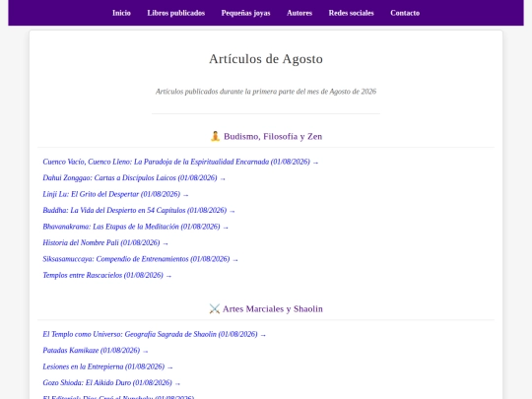Screen dimensions: 532x399
Task: Open the Redes sociales menu item
Action: 351,13
